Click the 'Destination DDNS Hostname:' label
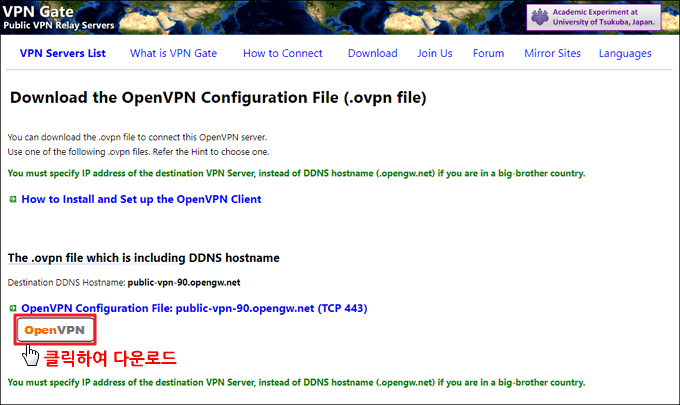This screenshot has height=405, width=680. 66,283
